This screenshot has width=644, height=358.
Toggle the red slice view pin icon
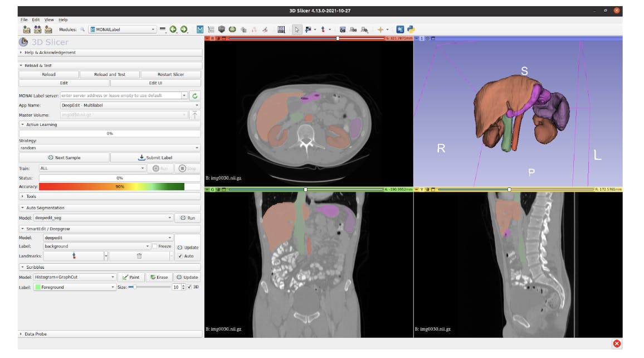pos(207,38)
